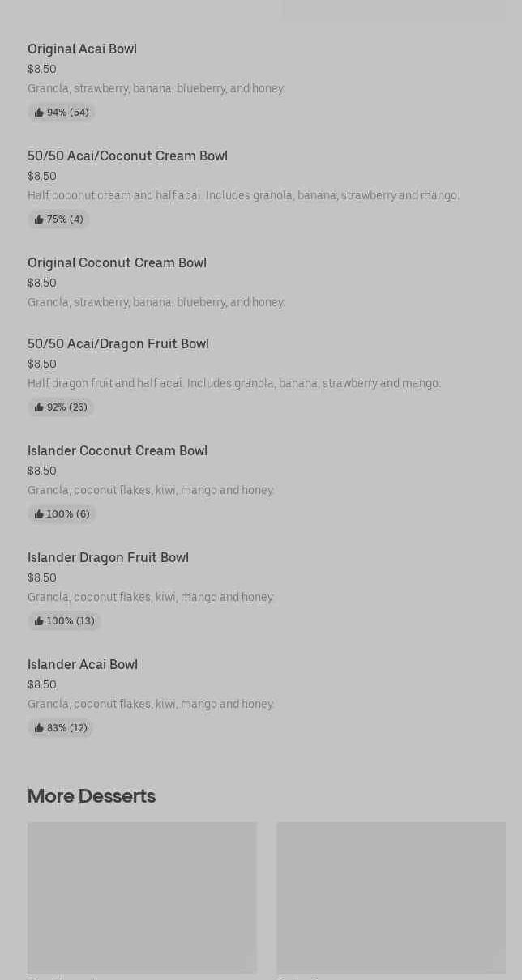
Task: Tap the thumbs-up icon beside 100% (13)
Action: tap(39, 621)
